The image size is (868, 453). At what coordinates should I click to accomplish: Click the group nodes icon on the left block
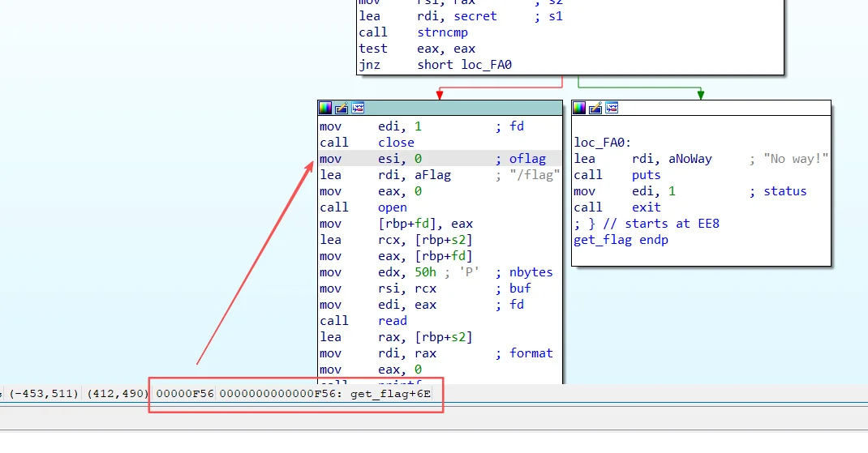(x=358, y=108)
